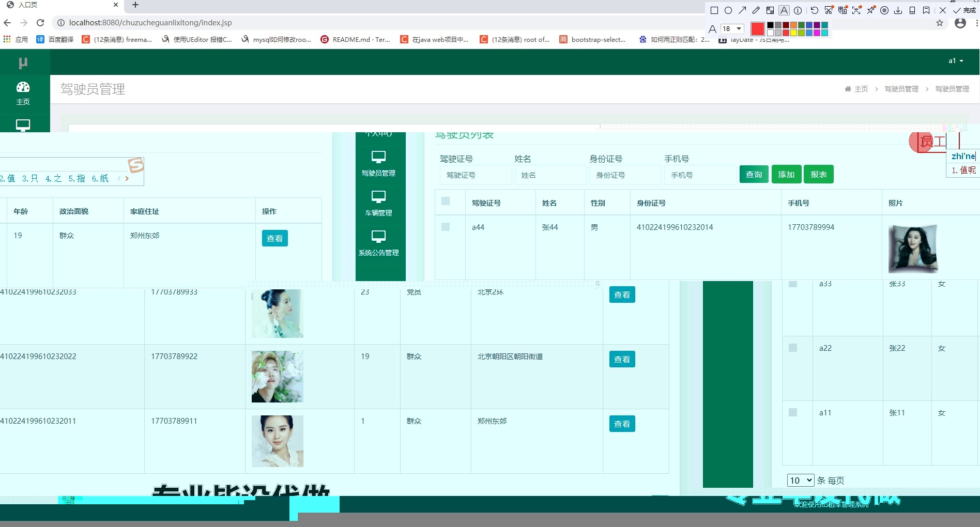This screenshot has height=527, width=980.
Task: Click the 查询 button
Action: pyautogui.click(x=754, y=175)
